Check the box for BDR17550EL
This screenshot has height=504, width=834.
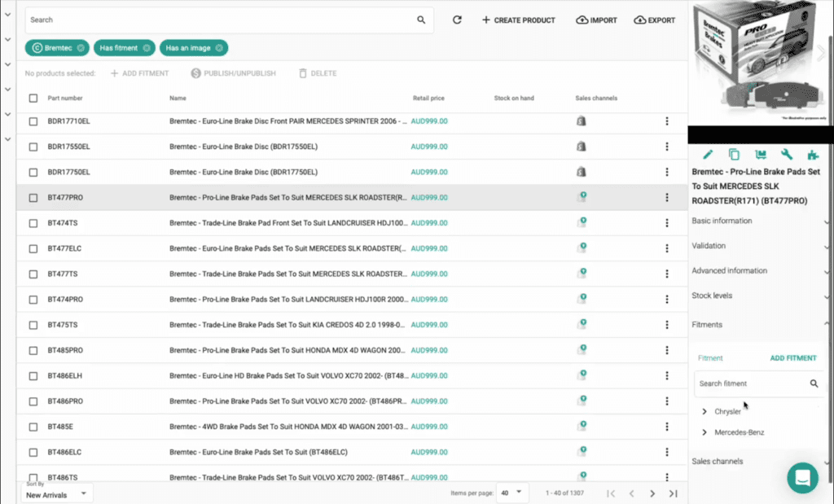[x=33, y=147]
